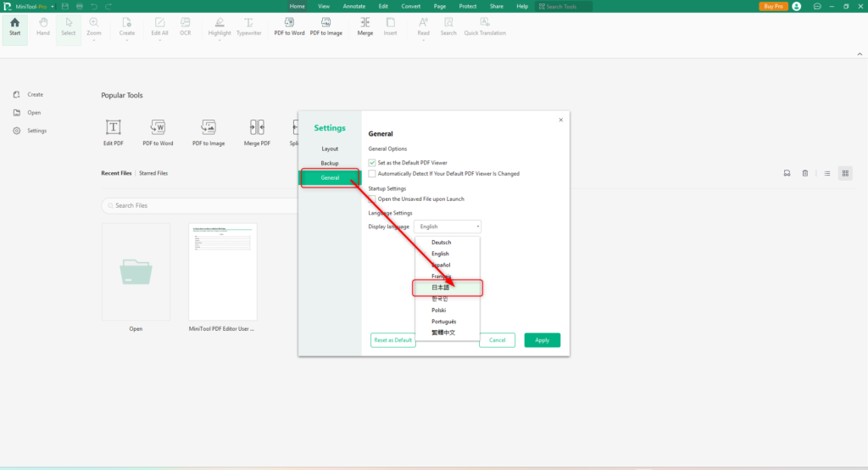
Task: Open Merge PDF popular tool
Action: coord(257,131)
